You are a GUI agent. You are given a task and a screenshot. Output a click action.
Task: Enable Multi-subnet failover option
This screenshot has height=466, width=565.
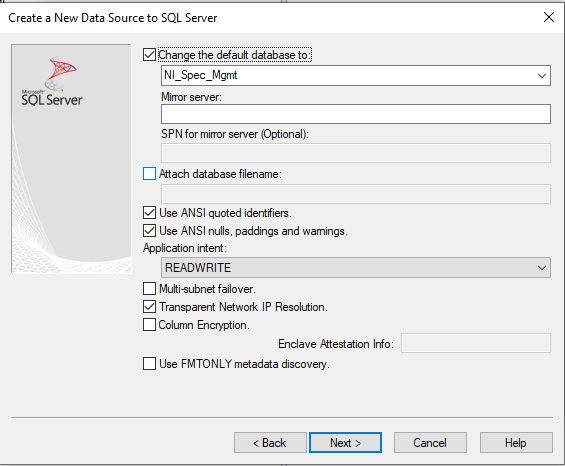tap(150, 289)
